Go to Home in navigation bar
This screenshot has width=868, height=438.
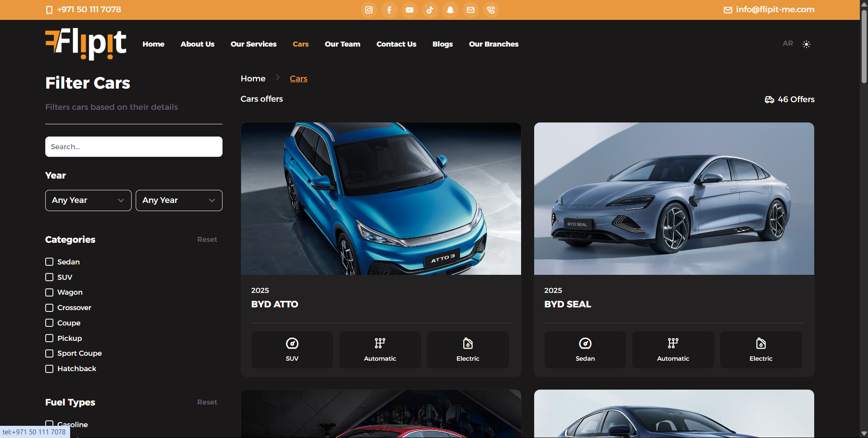[x=153, y=44]
